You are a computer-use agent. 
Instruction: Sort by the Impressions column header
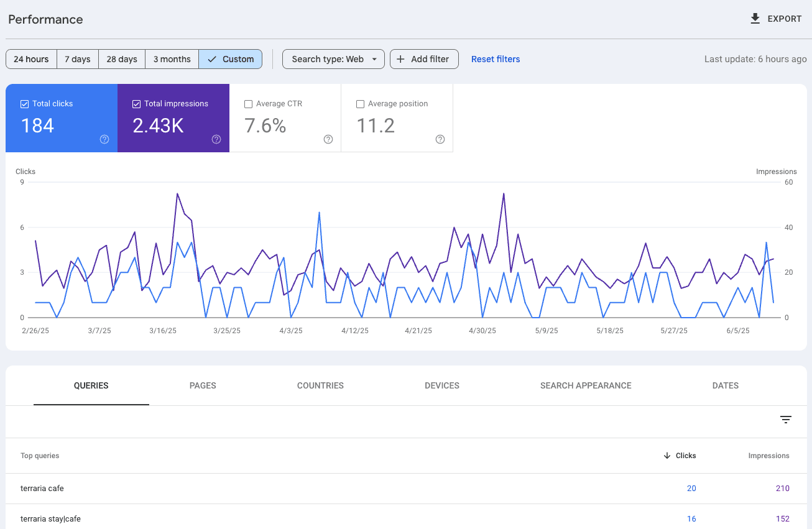(768, 456)
